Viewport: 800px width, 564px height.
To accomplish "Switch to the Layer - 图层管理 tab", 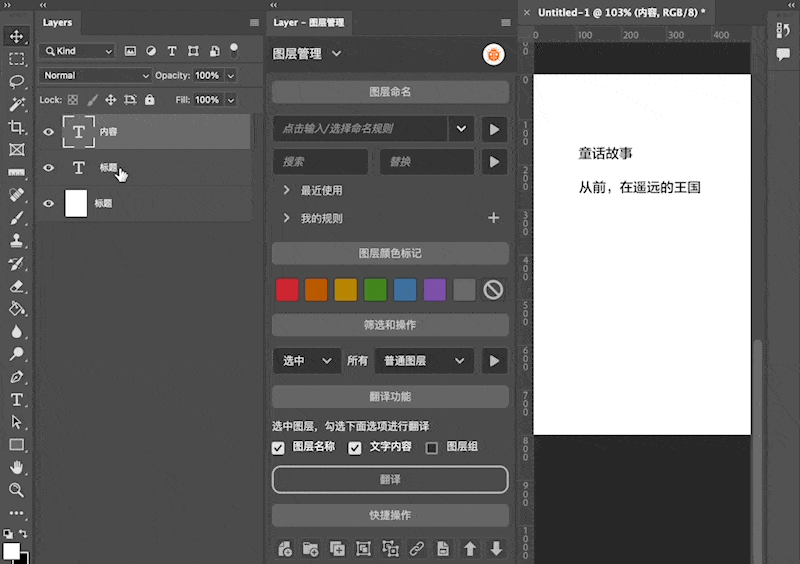I will (309, 22).
